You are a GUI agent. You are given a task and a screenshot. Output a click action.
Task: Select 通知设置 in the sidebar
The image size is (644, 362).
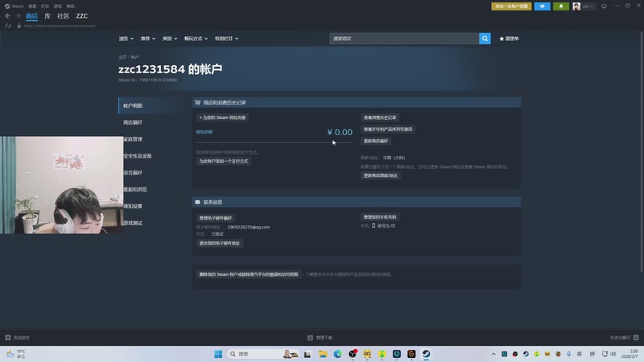pos(133,206)
